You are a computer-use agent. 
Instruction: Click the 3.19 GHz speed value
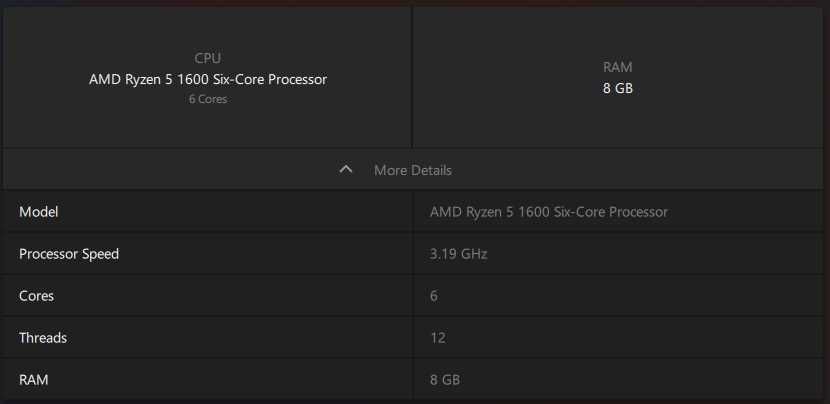coord(458,254)
